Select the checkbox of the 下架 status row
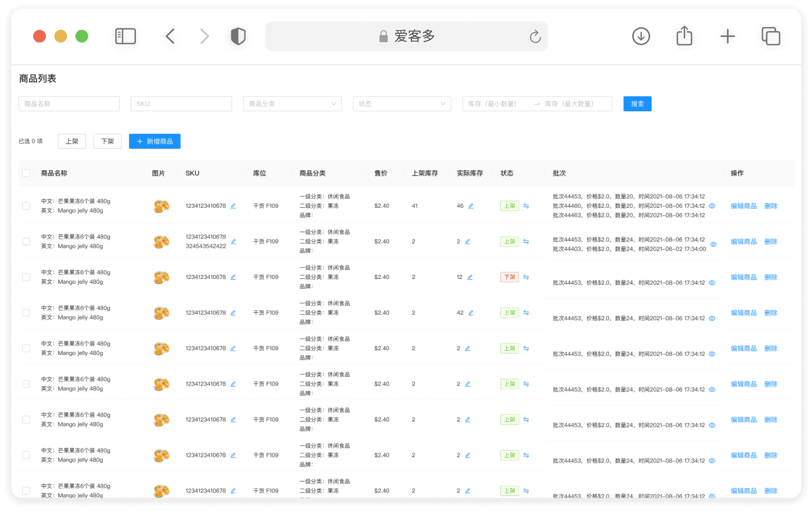 [26, 277]
